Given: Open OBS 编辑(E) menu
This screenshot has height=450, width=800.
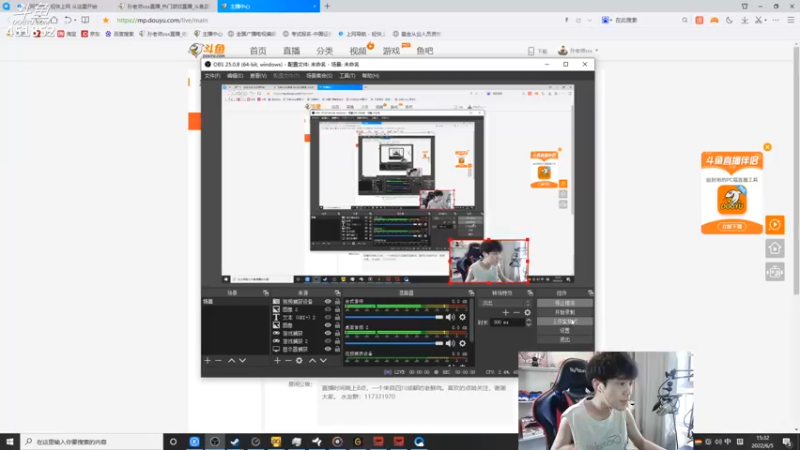Looking at the screenshot, I should pos(235,76).
